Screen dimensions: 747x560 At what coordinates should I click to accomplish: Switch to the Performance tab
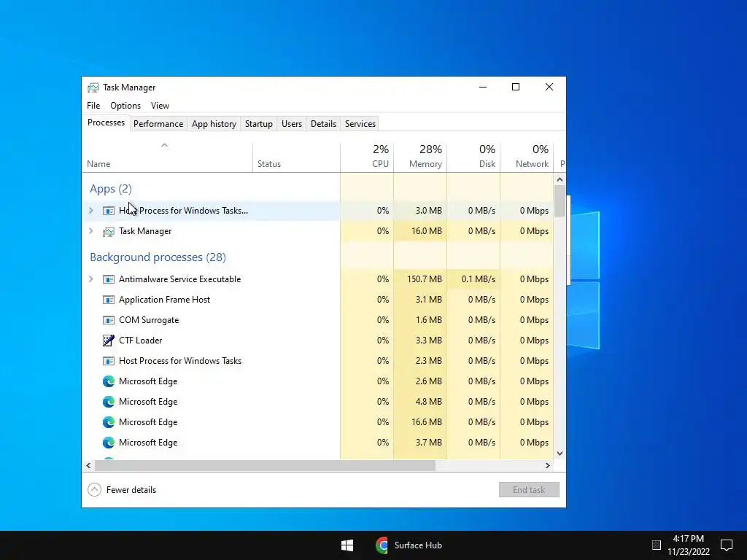[x=158, y=124]
